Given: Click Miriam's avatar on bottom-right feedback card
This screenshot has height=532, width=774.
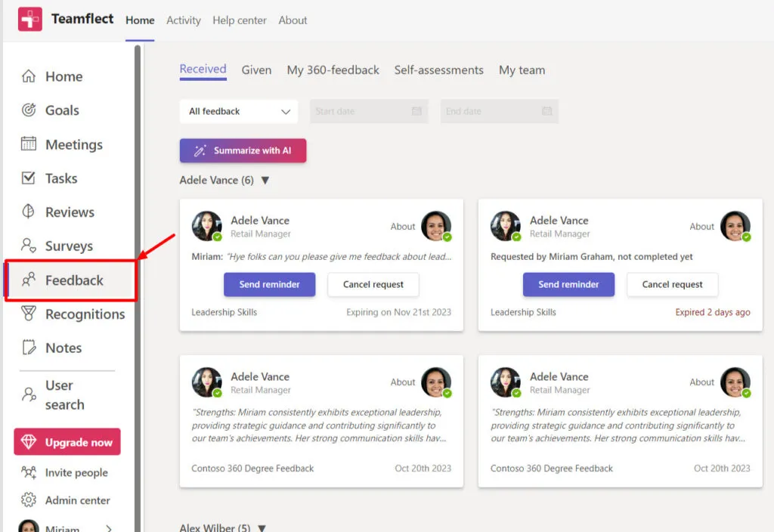Looking at the screenshot, I should [x=735, y=382].
